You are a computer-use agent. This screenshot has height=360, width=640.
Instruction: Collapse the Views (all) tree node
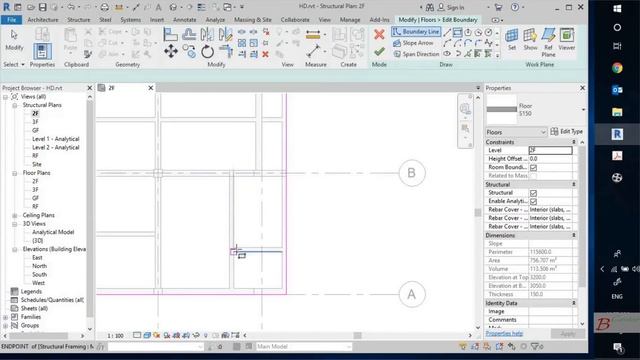pyautogui.click(x=6, y=97)
